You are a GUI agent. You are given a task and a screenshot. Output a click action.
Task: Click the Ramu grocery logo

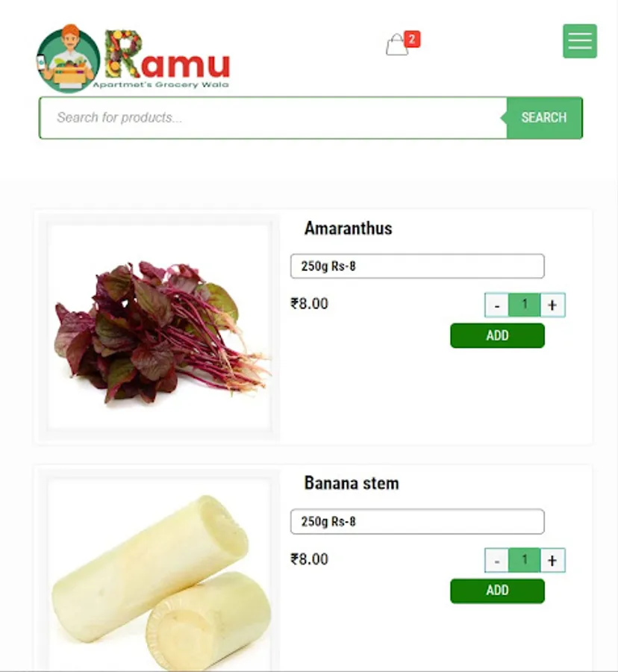(134, 58)
